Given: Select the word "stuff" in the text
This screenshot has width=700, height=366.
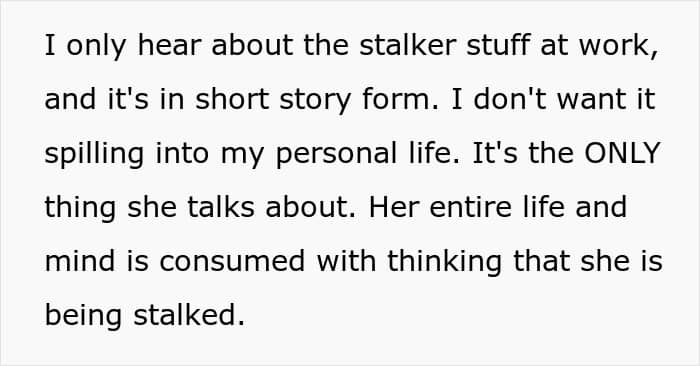Looking at the screenshot, I should (499, 45).
